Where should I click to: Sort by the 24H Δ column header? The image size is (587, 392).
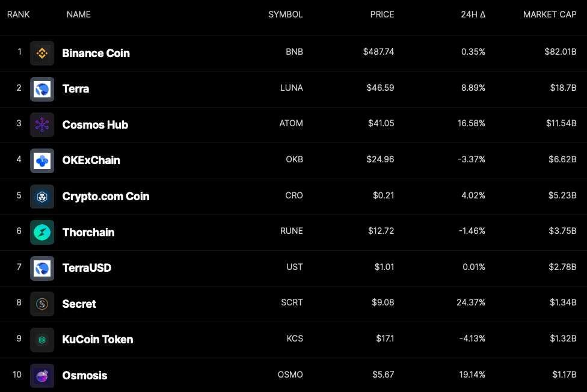[x=473, y=14]
